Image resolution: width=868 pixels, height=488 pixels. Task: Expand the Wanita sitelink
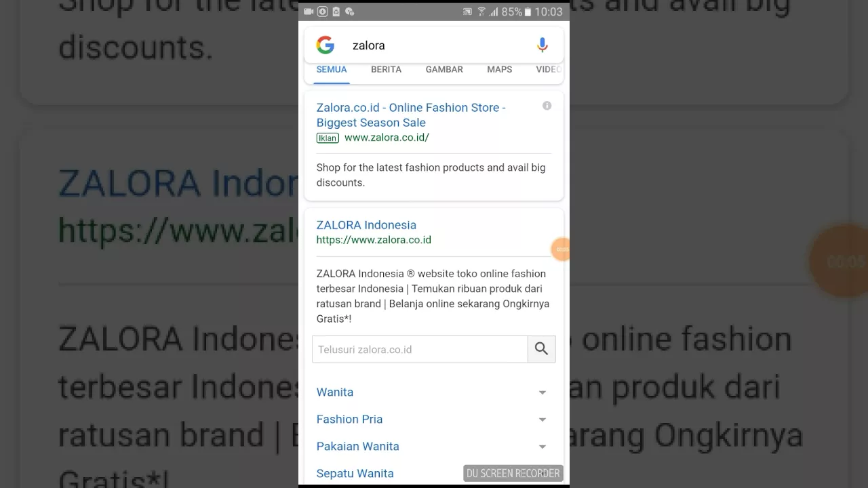point(433,392)
